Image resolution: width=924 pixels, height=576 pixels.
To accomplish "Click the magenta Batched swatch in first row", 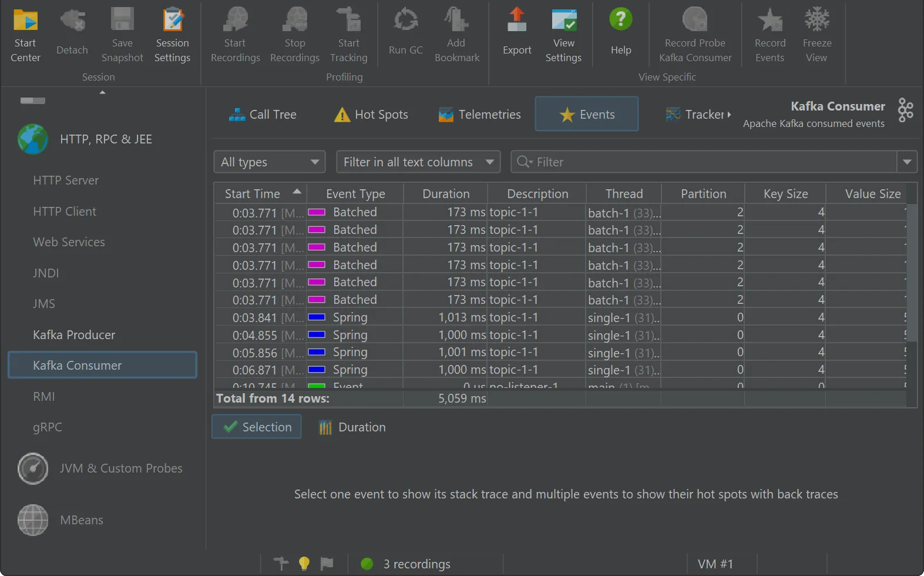I will 317,212.
